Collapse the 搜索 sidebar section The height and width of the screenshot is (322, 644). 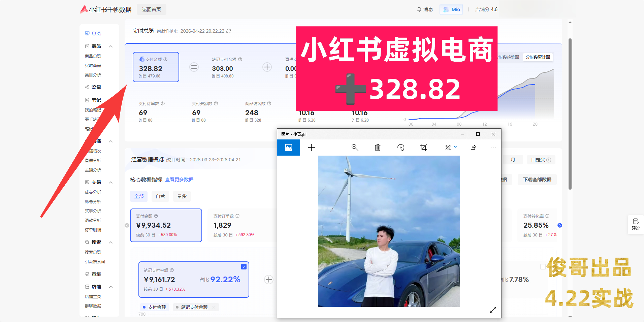pos(111,242)
